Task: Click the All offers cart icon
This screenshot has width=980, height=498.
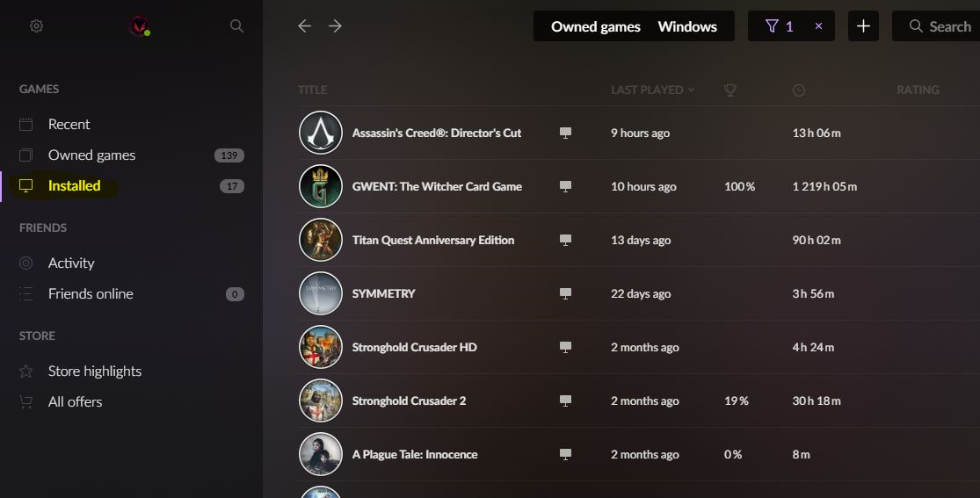Action: pyautogui.click(x=25, y=401)
